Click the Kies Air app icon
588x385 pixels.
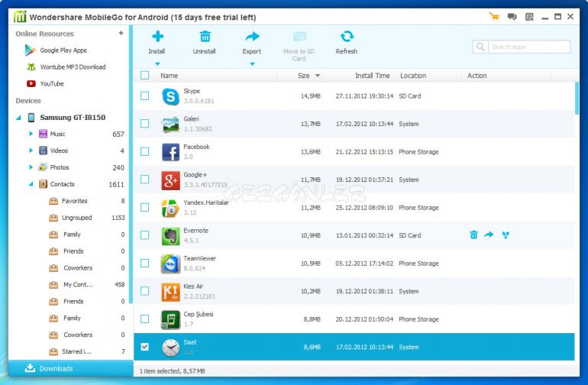click(x=170, y=292)
